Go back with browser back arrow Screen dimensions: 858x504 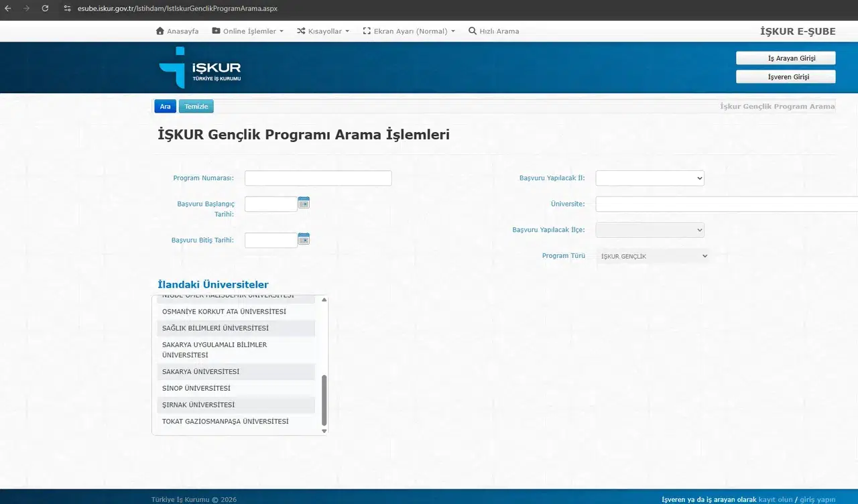(x=8, y=8)
